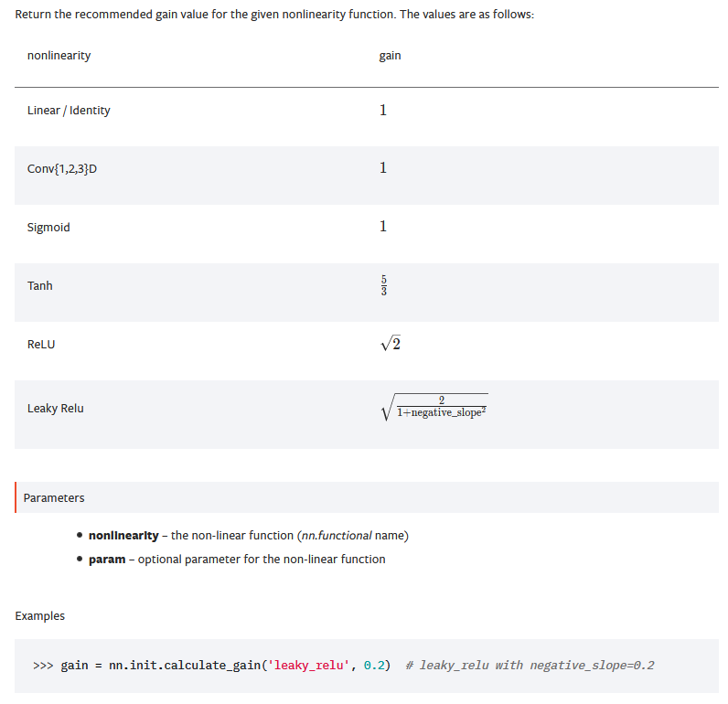Viewport: 728px width, 704px height.
Task: Click the 'Examples' heading
Action: point(40,616)
